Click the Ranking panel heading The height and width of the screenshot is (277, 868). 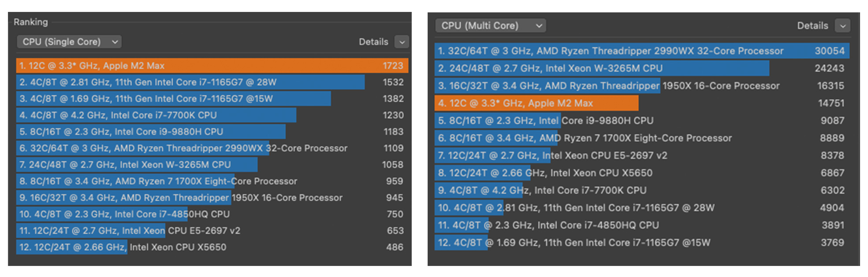point(30,22)
